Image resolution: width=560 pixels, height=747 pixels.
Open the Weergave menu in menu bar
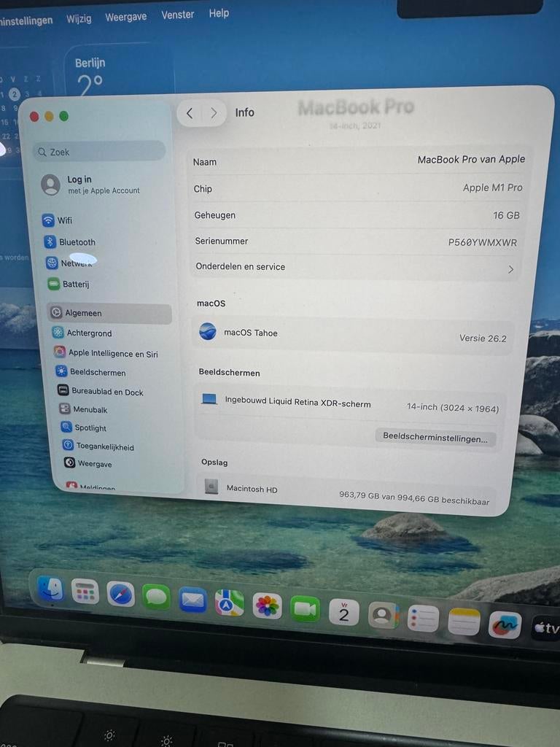pos(125,17)
